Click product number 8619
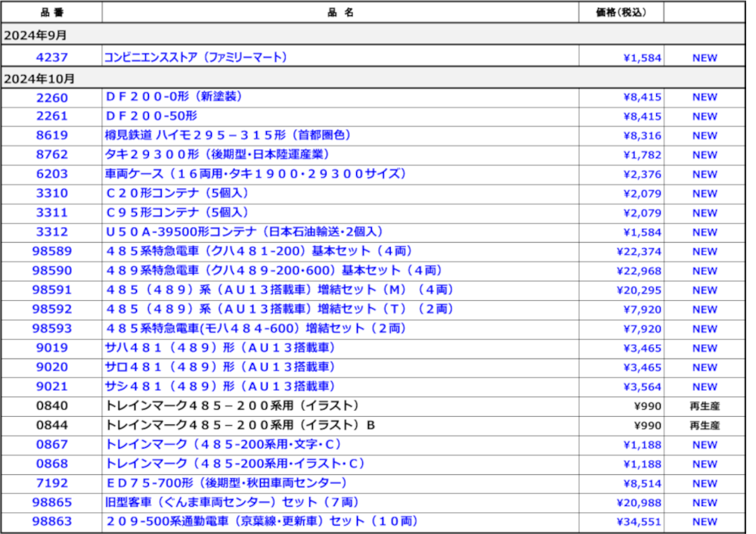The height and width of the screenshot is (534, 756). [x=51, y=135]
